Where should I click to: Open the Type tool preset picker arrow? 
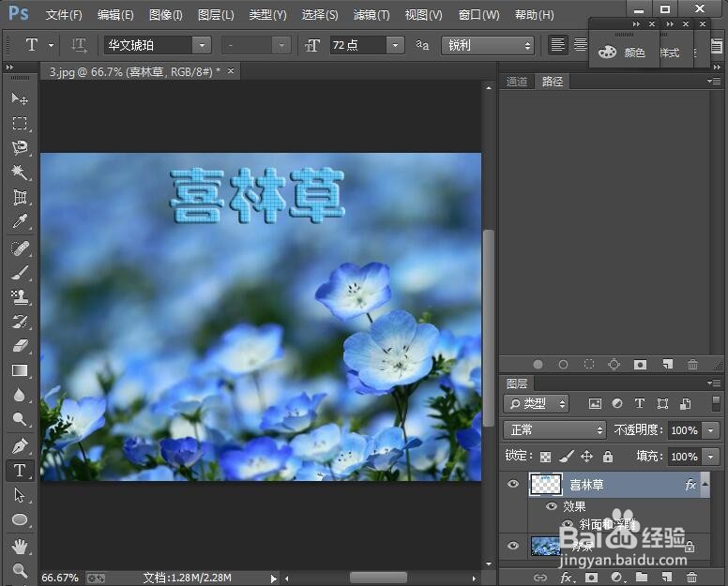pyautogui.click(x=51, y=45)
